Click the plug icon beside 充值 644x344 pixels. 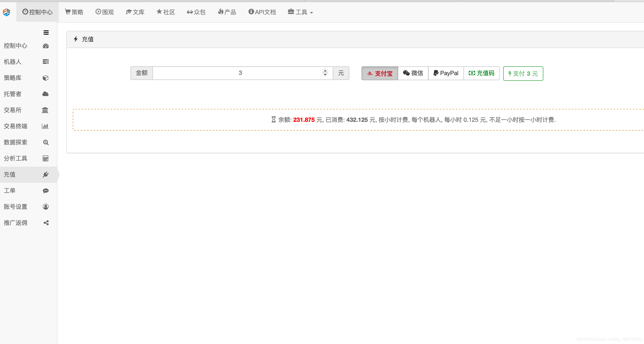click(46, 174)
